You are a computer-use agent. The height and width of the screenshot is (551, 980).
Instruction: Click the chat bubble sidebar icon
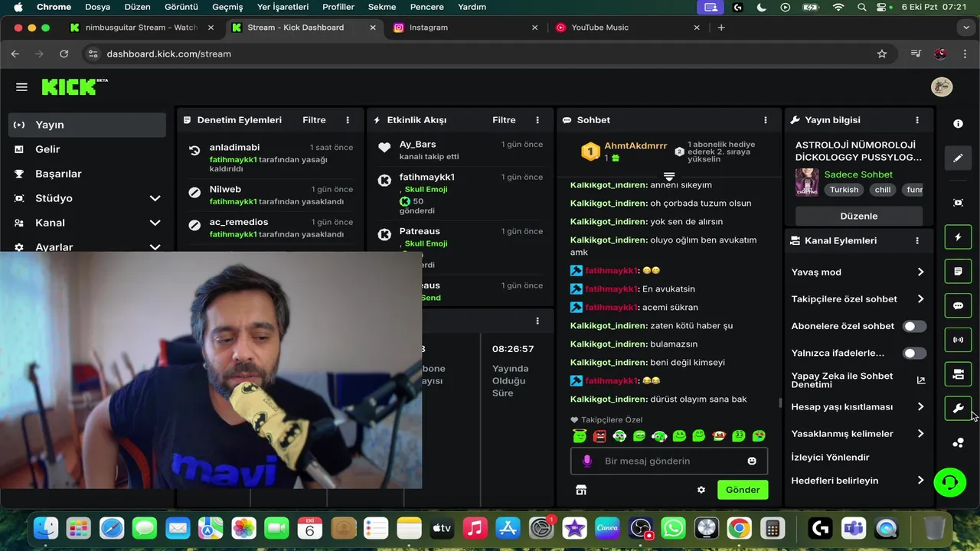point(958,306)
